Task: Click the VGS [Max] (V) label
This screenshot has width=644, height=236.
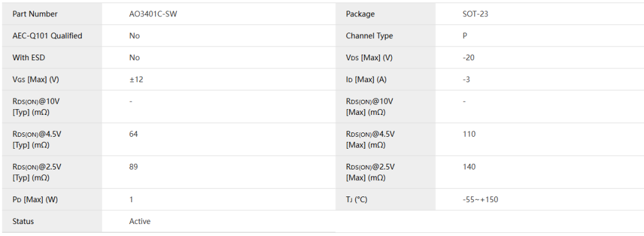Action: [36, 80]
